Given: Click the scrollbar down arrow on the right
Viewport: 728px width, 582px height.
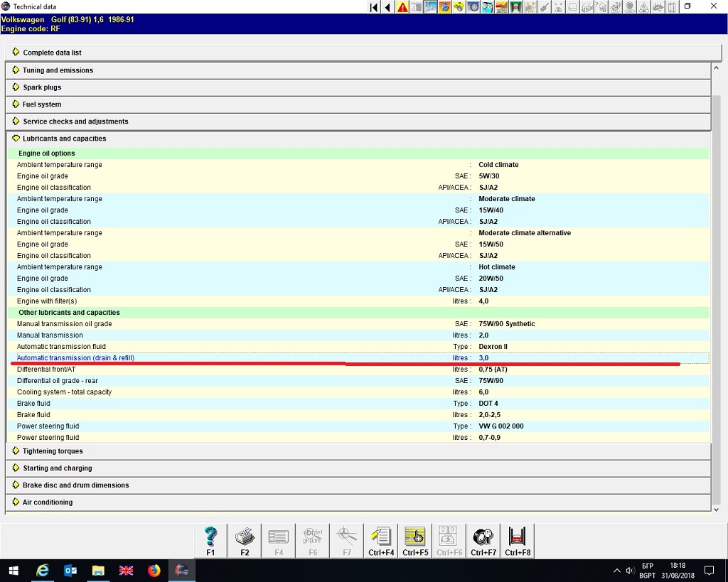Looking at the screenshot, I should 716,510.
